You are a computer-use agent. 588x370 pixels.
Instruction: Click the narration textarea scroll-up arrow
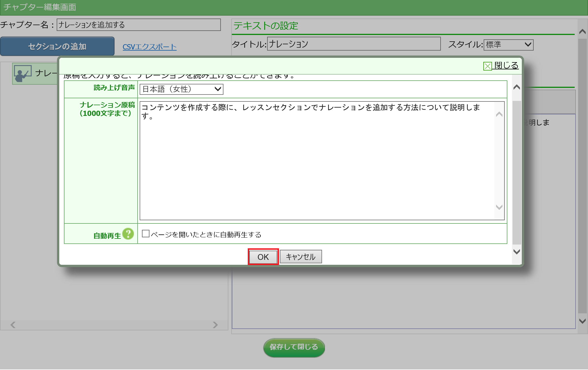click(x=499, y=114)
